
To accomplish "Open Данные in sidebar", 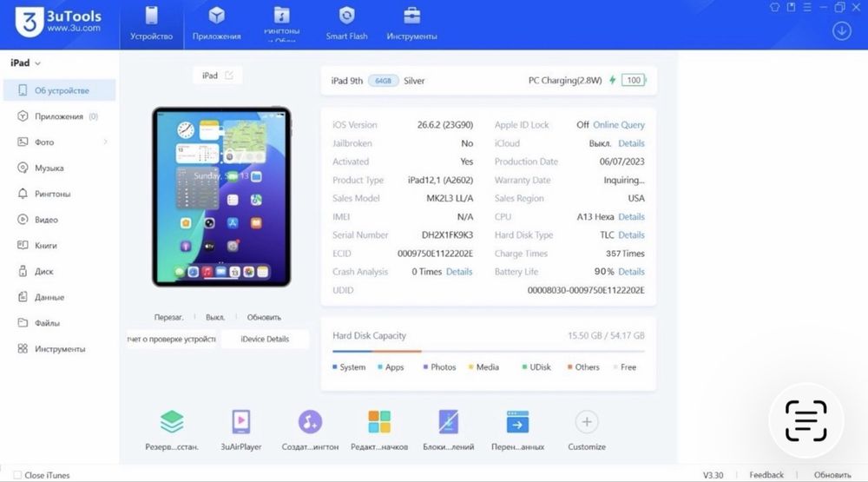I will pos(60,297).
